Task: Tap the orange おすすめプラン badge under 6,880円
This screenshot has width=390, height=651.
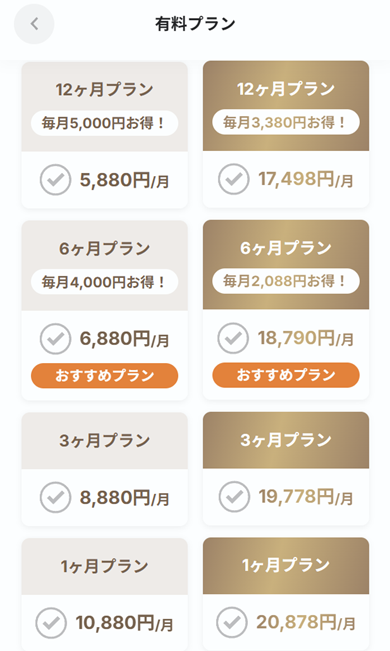Action: (105, 376)
